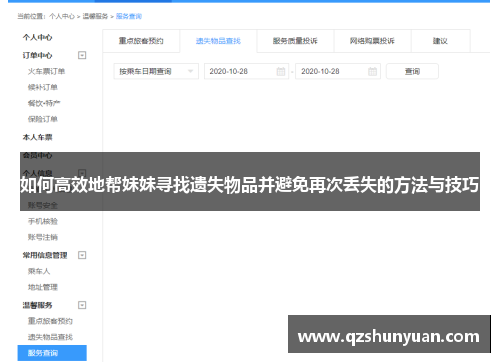This screenshot has height=362, width=500.
Task: Switch to the 遗失物品查找 tab at top
Action: click(x=218, y=41)
